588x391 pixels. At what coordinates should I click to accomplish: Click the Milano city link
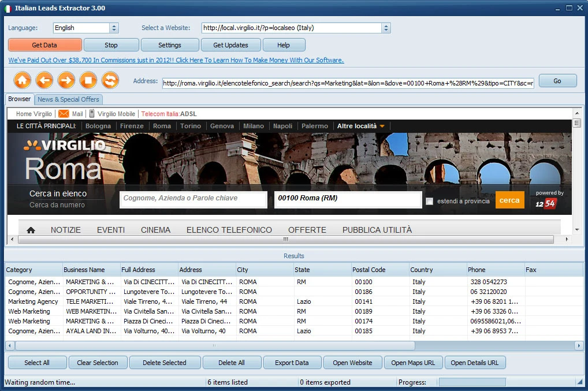(254, 126)
